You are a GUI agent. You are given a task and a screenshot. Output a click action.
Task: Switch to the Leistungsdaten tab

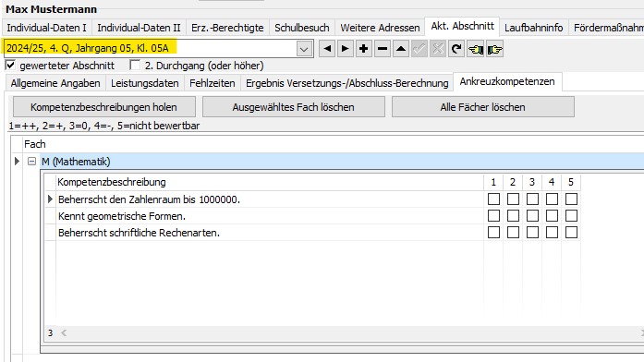pos(144,83)
